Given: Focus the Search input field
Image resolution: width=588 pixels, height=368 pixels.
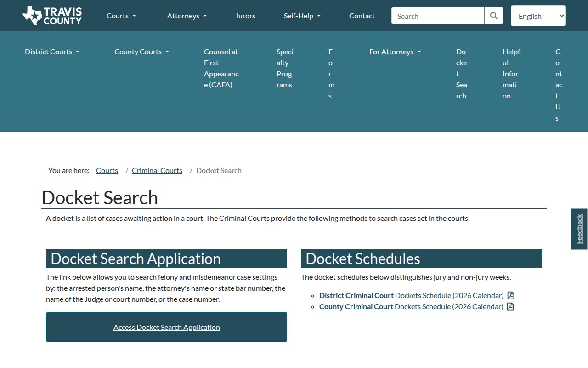Looking at the screenshot, I should (438, 16).
